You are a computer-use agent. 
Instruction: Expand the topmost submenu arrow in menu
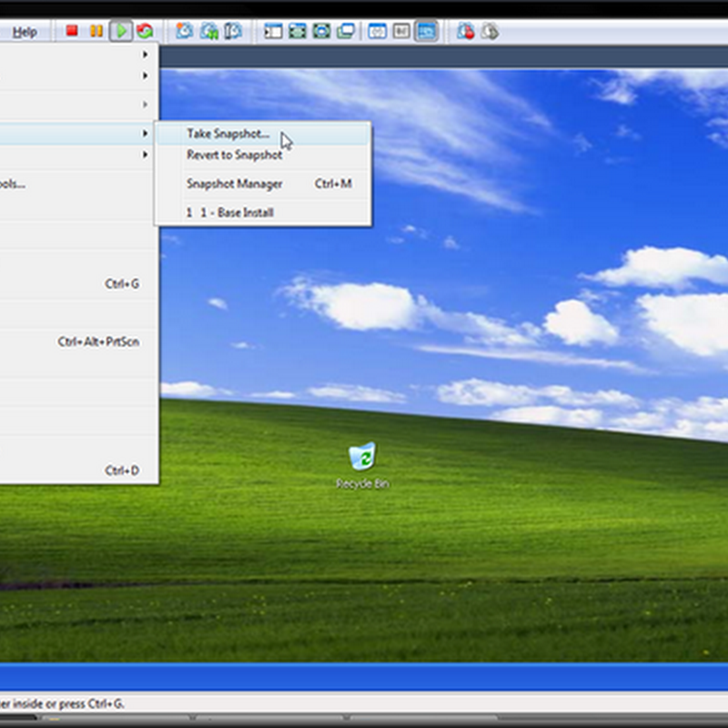click(x=145, y=55)
